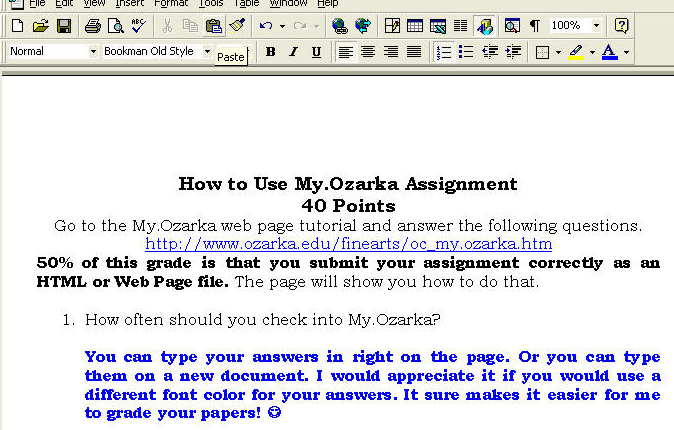Screen dimensions: 674x430
Task: Open the Table menu
Action: point(246,3)
